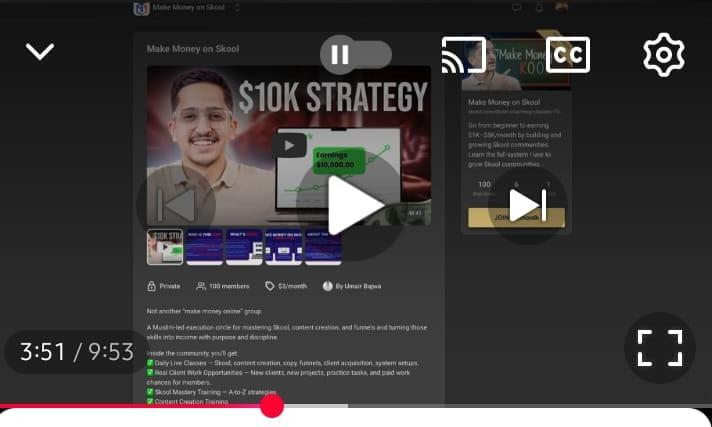Open the notifications bell in the Skool header
This screenshot has height=427, width=712.
click(x=539, y=8)
